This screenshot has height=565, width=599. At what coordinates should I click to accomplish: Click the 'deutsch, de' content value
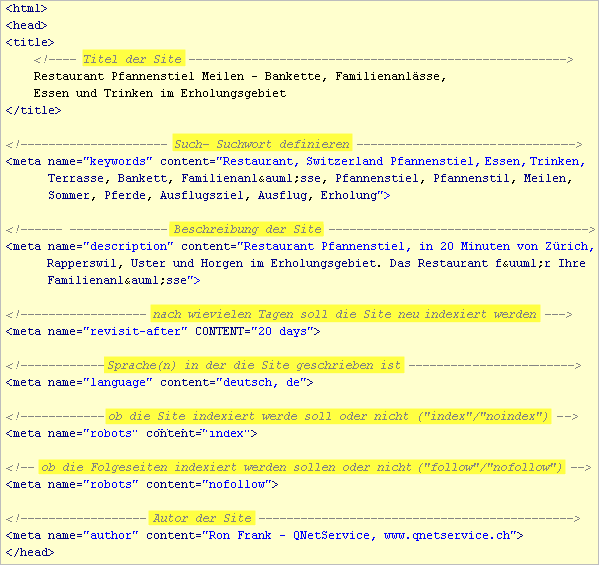(261, 382)
